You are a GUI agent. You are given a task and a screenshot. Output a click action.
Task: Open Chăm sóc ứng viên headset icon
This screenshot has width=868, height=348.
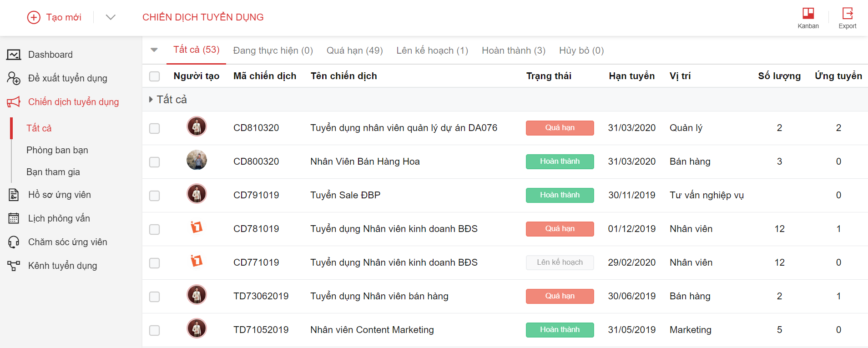[x=14, y=242]
